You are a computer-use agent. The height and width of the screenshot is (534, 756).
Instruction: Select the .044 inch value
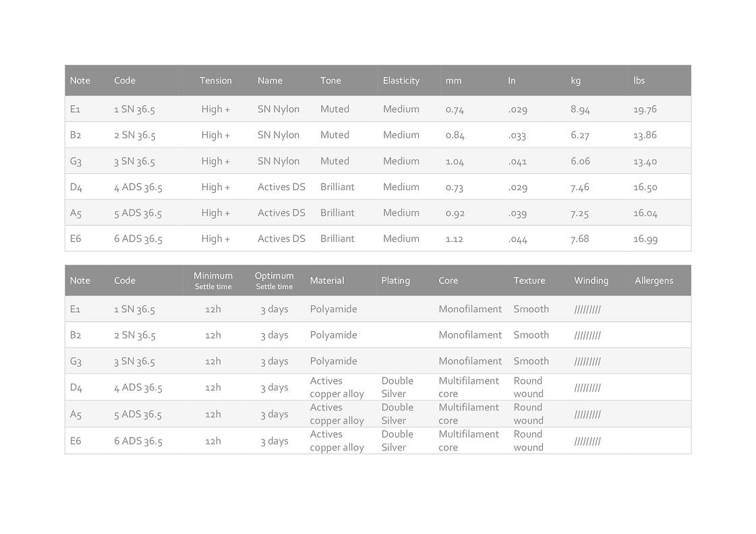point(518,239)
